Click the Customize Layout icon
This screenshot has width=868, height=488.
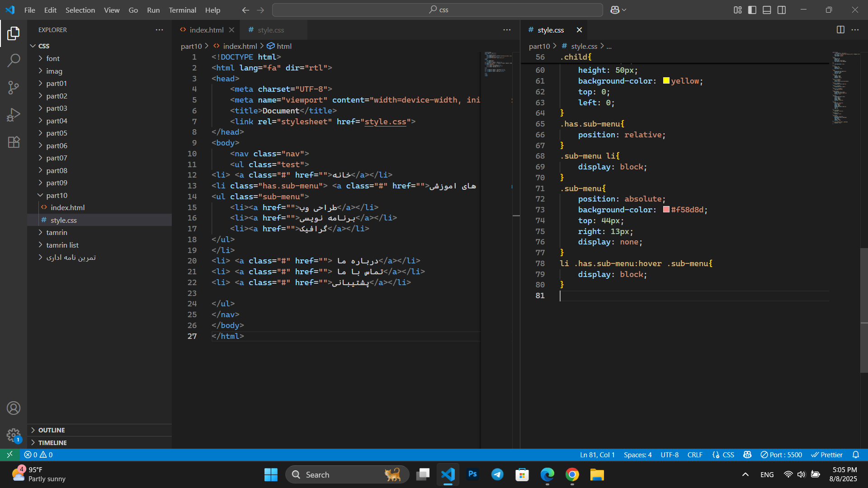click(x=738, y=10)
